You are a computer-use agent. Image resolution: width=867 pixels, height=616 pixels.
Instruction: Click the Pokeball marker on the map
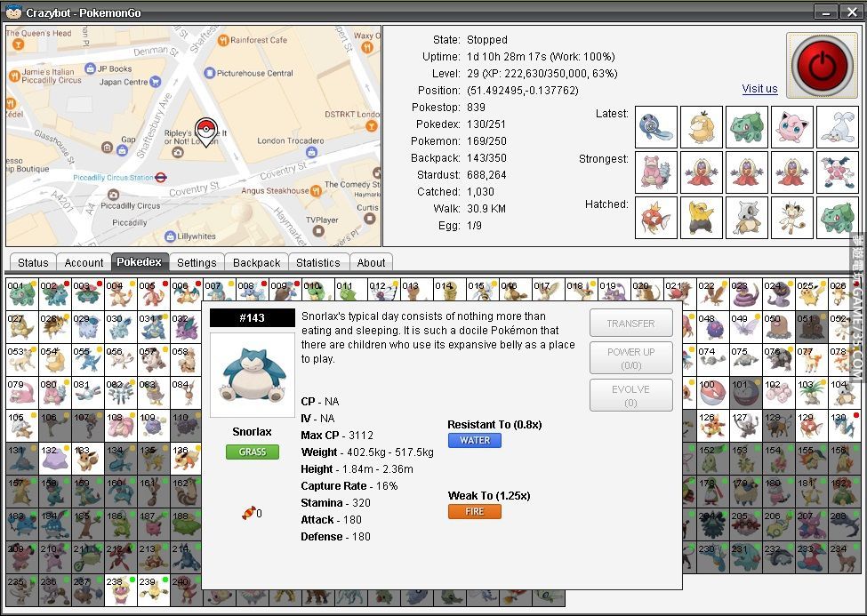(x=205, y=130)
